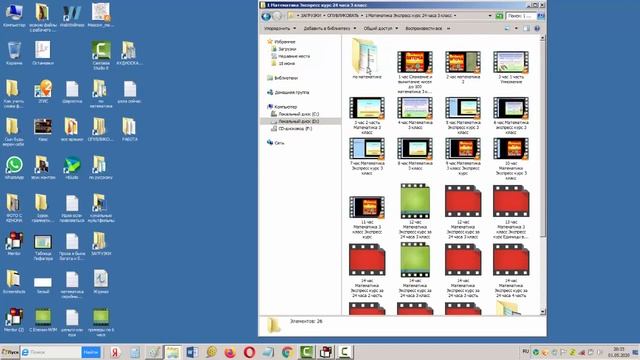Select the "1 час Сложение и вычитание" video file
This screenshot has height=360, width=640.
click(415, 72)
